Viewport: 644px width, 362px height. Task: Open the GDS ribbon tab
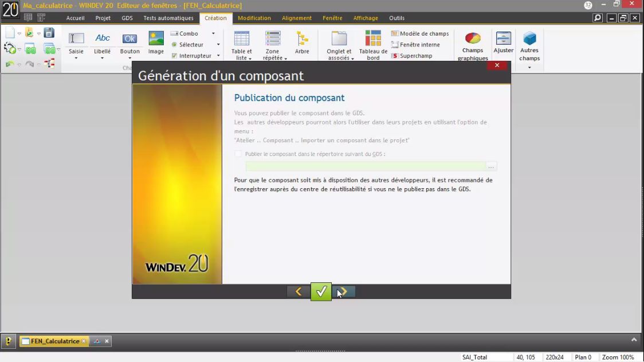coord(127,18)
